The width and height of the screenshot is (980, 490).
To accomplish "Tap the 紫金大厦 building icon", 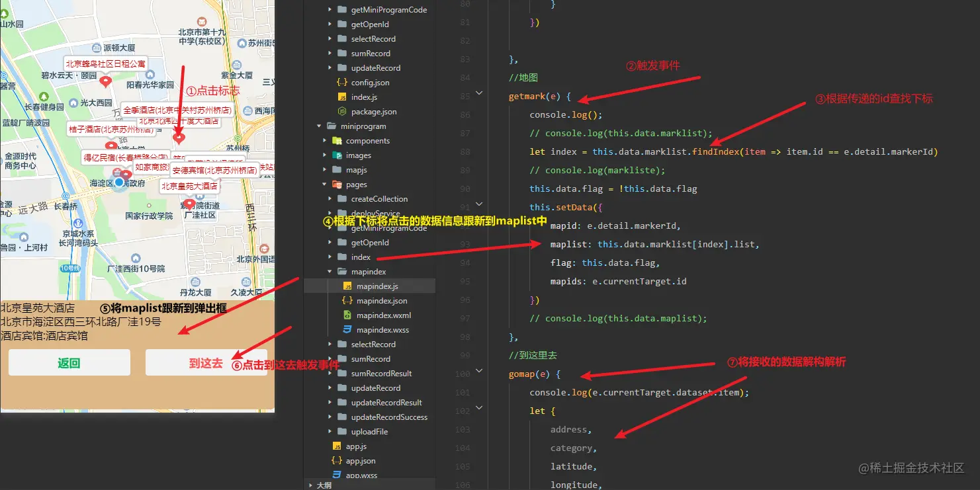I will click(236, 65).
